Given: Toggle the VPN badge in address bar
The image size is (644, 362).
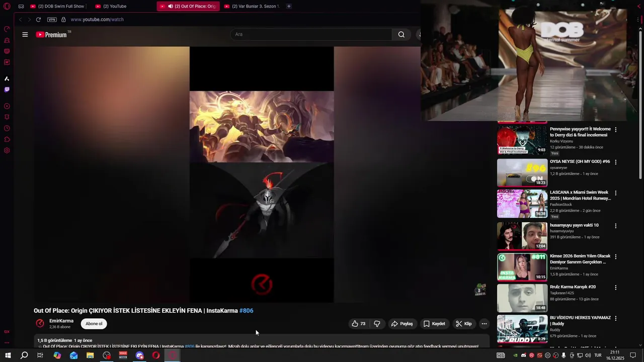Looking at the screenshot, I should pos(52,20).
